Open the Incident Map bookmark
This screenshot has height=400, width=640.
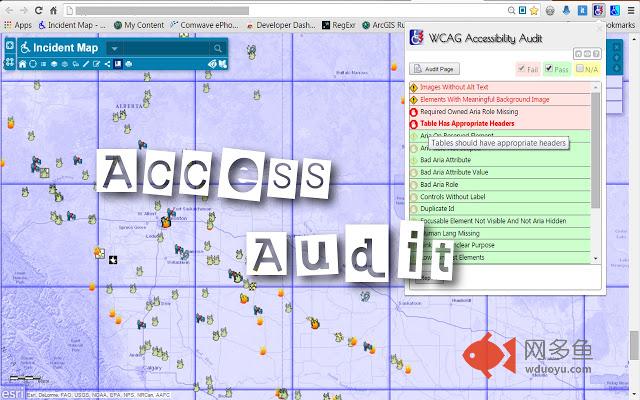pos(72,25)
